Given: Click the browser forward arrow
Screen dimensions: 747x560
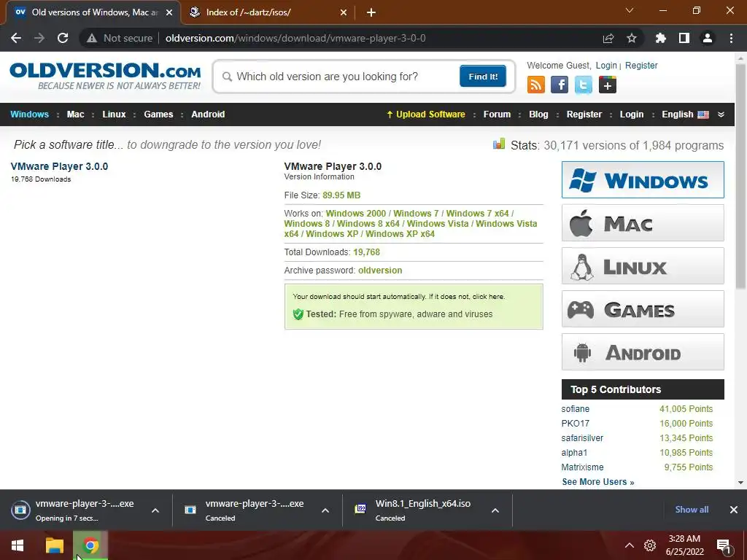Looking at the screenshot, I should click(x=39, y=38).
